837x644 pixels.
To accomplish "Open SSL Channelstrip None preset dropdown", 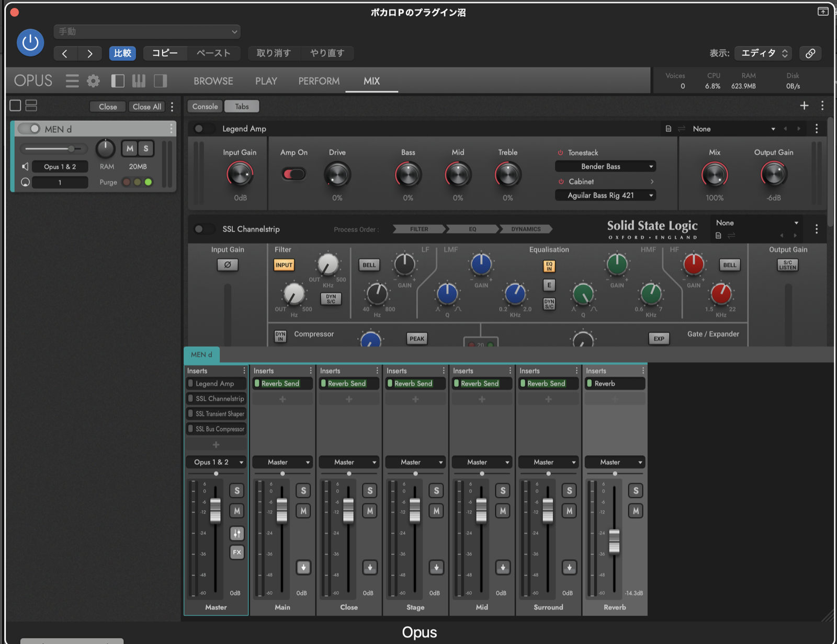I will [x=757, y=223].
